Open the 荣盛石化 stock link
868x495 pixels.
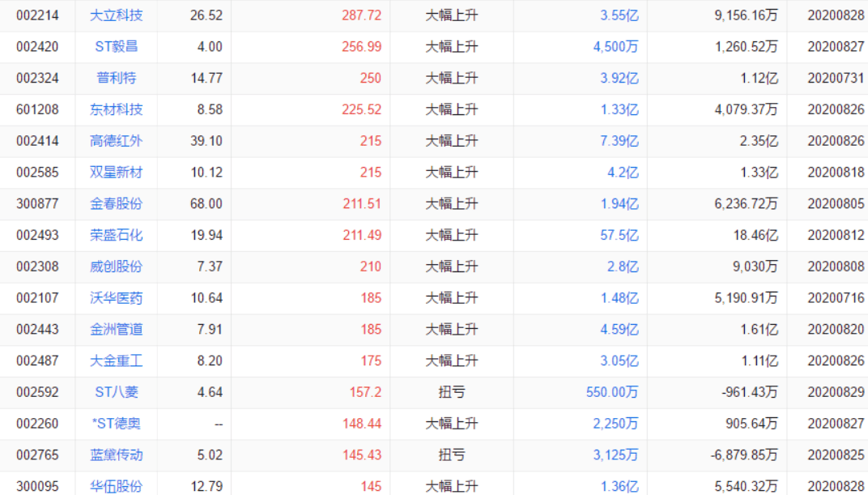click(x=117, y=235)
